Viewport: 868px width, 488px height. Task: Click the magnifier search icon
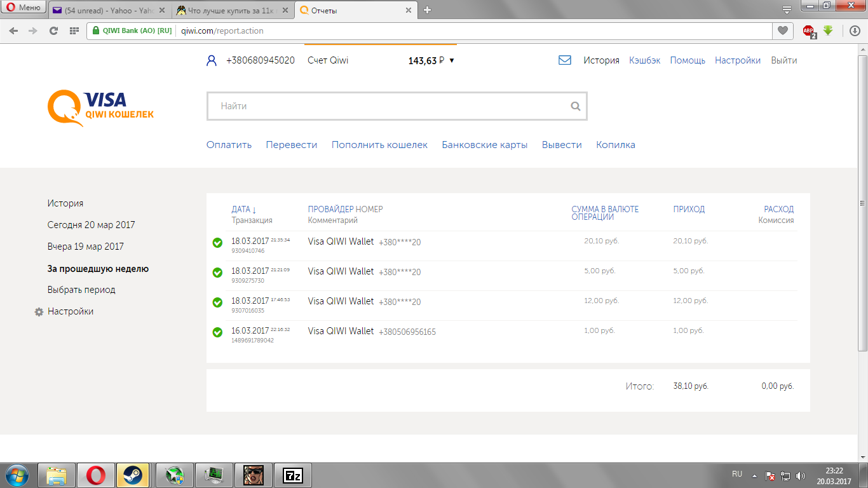[576, 106]
